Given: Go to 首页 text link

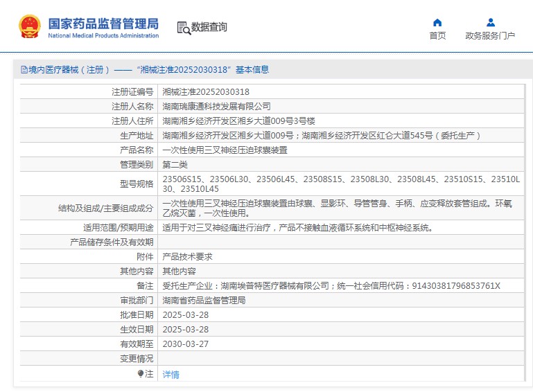Looking at the screenshot, I should pos(437,35).
